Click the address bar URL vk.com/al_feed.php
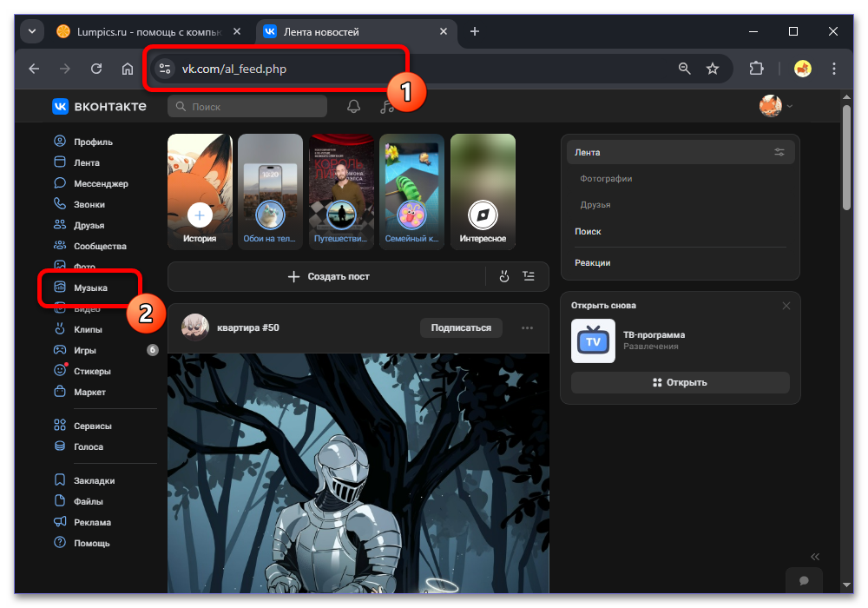The image size is (868, 608). tap(234, 69)
